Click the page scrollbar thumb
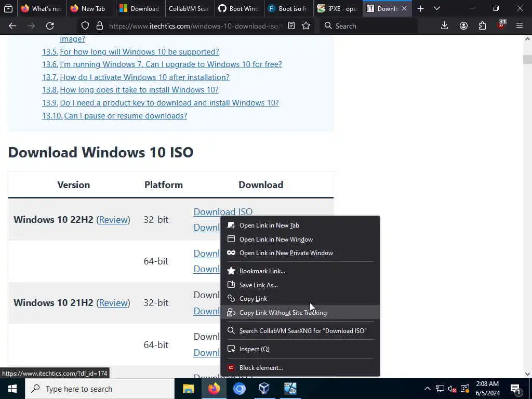532x399 pixels. click(527, 59)
